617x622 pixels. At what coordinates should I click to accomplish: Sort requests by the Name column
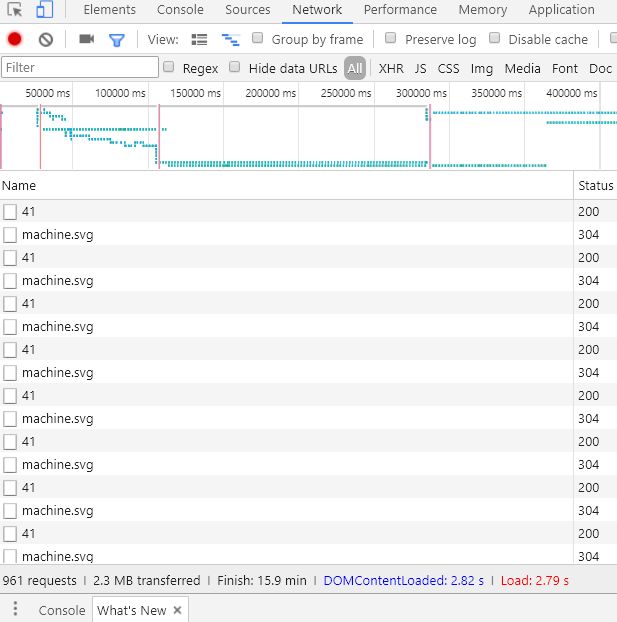point(286,185)
